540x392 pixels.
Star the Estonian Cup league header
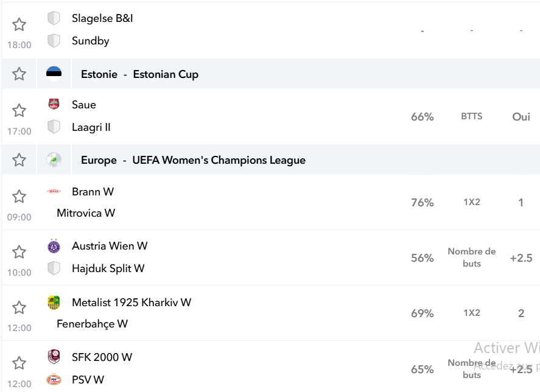pos(19,74)
